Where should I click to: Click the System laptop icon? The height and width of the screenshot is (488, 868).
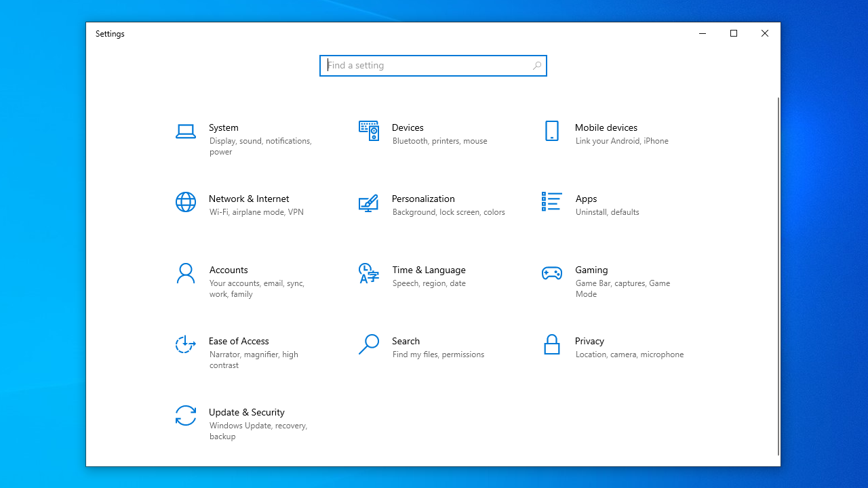point(185,131)
